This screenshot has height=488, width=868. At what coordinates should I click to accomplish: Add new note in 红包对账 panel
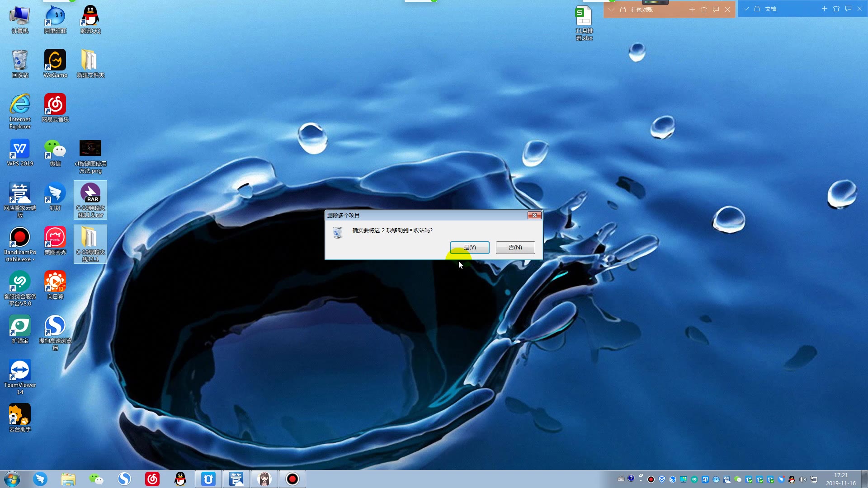point(692,9)
